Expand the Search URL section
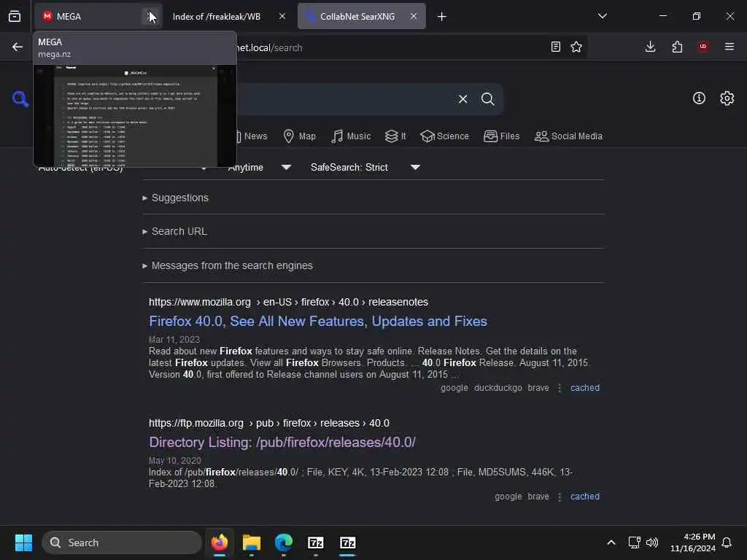 174,231
